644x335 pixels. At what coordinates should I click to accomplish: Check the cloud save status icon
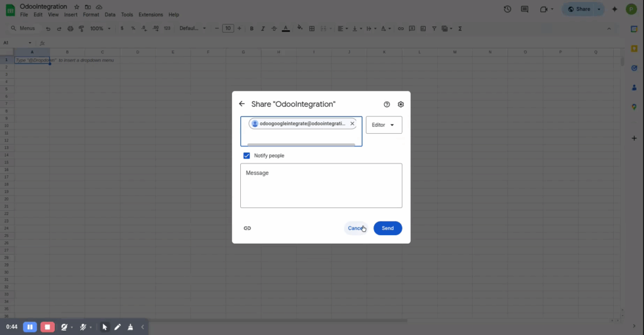[x=99, y=7]
